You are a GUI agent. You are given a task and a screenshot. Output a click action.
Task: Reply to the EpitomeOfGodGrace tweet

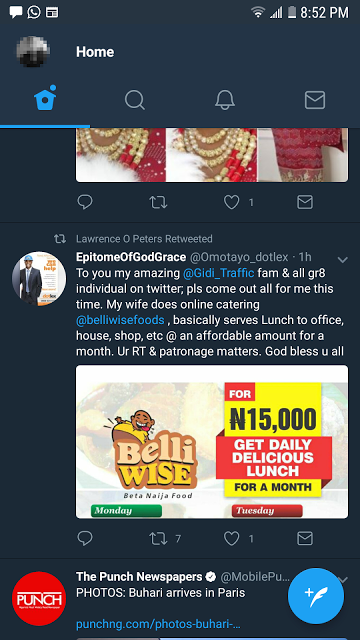coord(85,539)
